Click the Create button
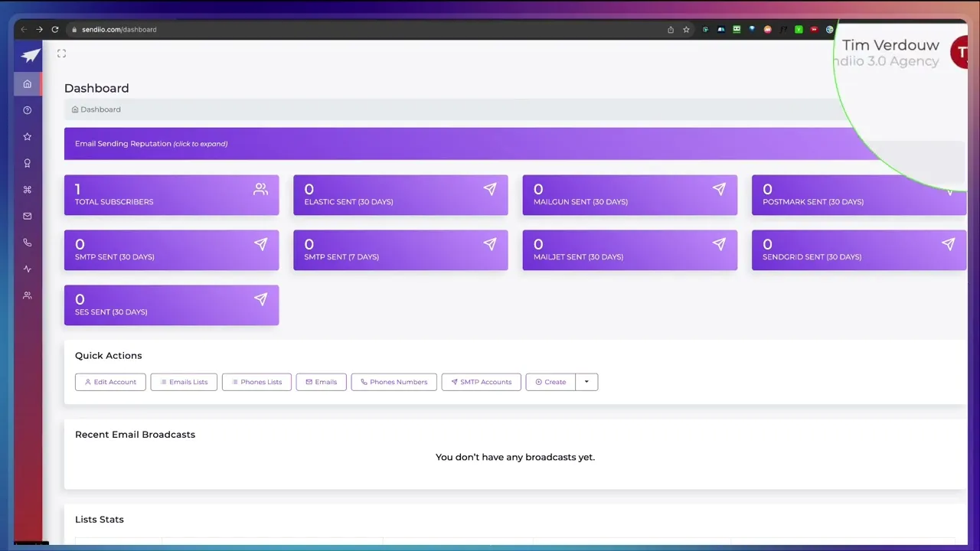980x551 pixels. (x=550, y=382)
